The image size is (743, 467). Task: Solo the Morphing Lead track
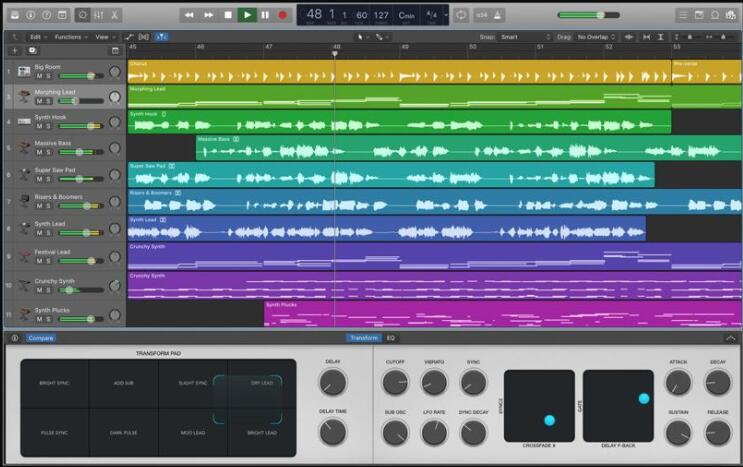(x=48, y=101)
